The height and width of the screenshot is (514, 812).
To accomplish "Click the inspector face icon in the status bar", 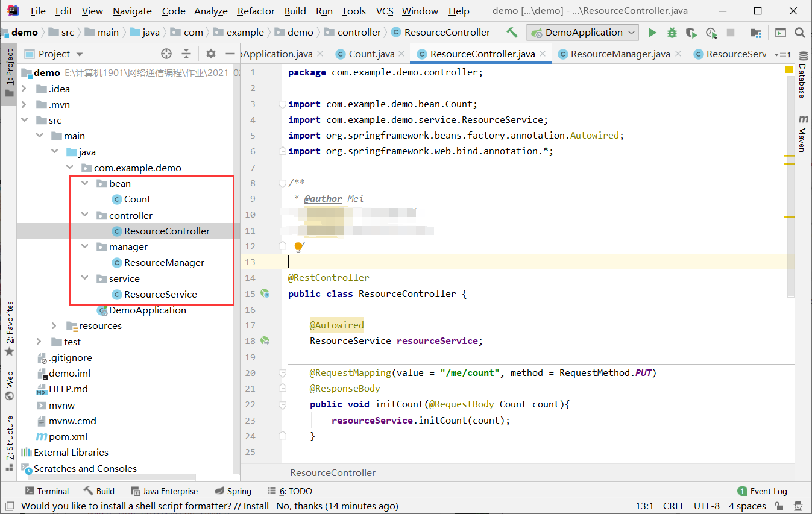I will coord(798,506).
